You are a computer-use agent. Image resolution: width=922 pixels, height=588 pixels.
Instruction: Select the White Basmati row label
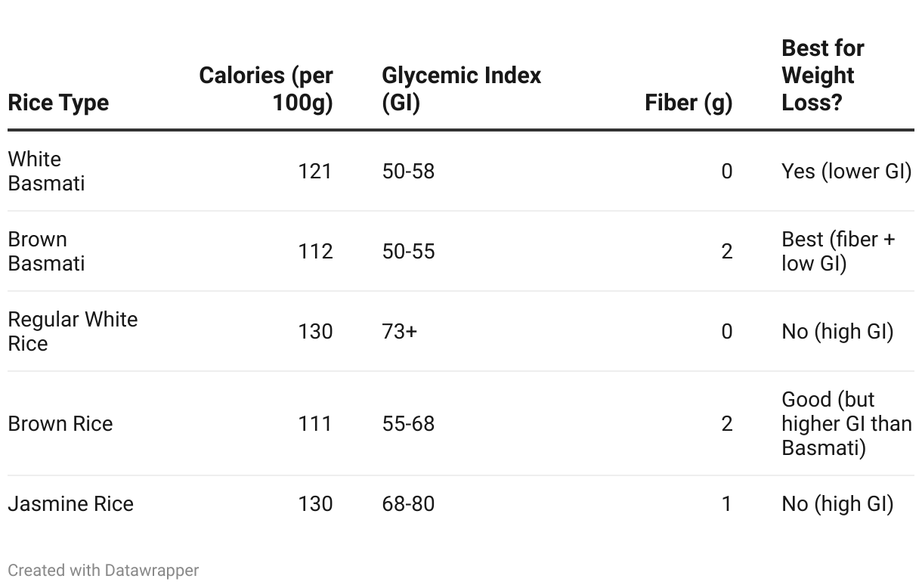pos(46,171)
